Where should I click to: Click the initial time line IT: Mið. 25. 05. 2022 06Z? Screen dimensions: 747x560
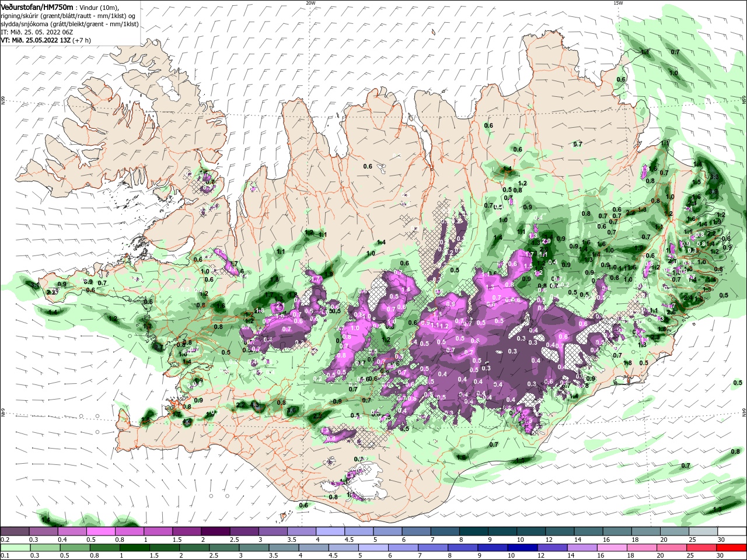click(37, 32)
